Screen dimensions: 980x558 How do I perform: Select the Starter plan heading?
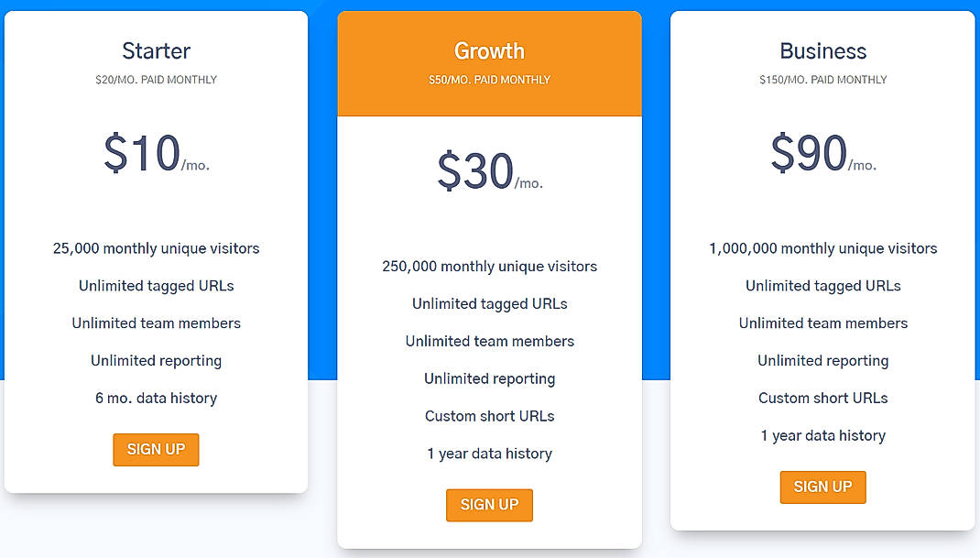[156, 51]
